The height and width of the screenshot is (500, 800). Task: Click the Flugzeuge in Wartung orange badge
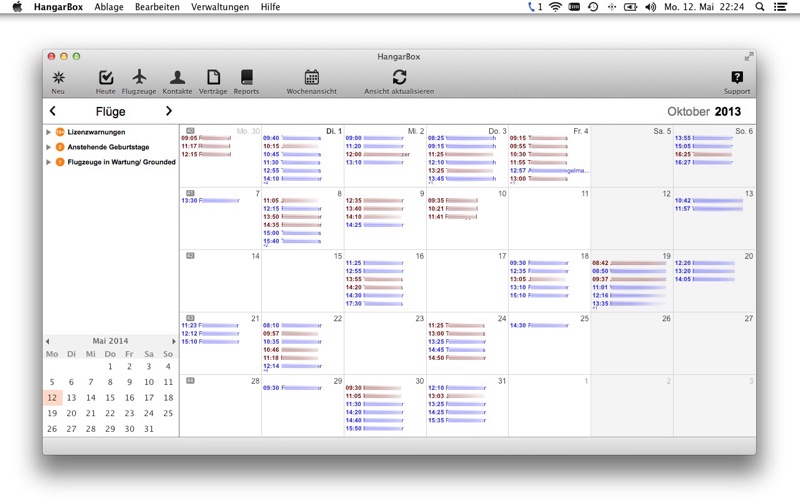tap(60, 162)
